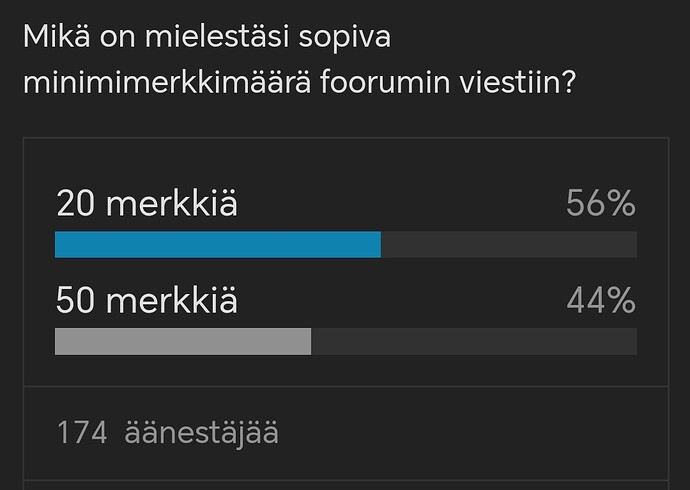Click the number "20" in the first option
Viewport: 690px width, 490px height.
click(75, 203)
